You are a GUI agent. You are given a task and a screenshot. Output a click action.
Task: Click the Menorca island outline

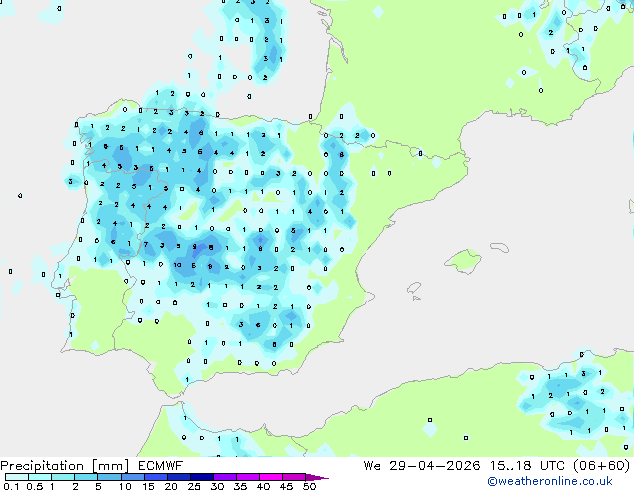(x=499, y=247)
